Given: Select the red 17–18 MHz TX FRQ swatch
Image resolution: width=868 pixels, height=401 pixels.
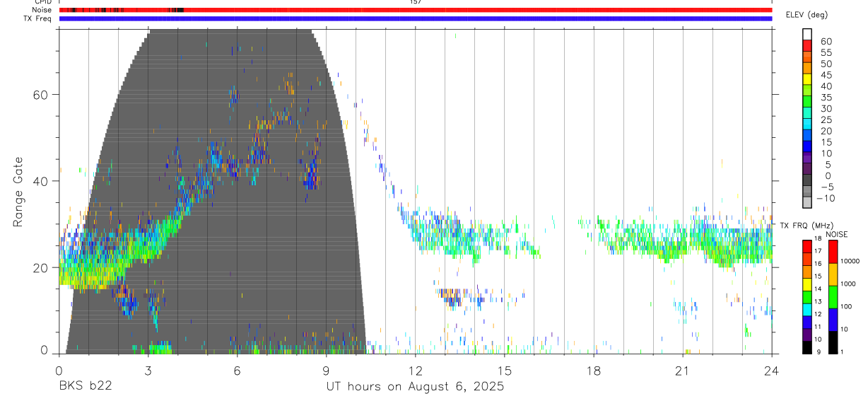Looking at the screenshot, I should [x=807, y=245].
